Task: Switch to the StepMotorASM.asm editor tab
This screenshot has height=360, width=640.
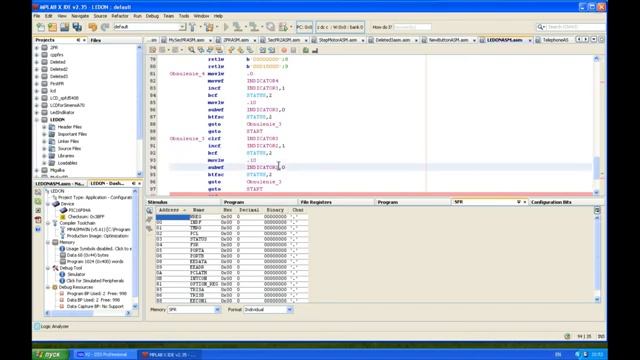Action: click(x=338, y=40)
